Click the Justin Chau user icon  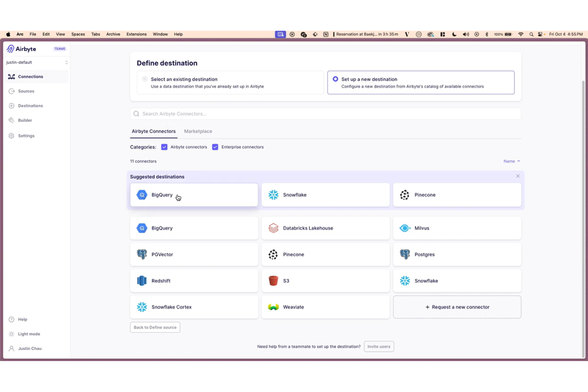coord(12,348)
